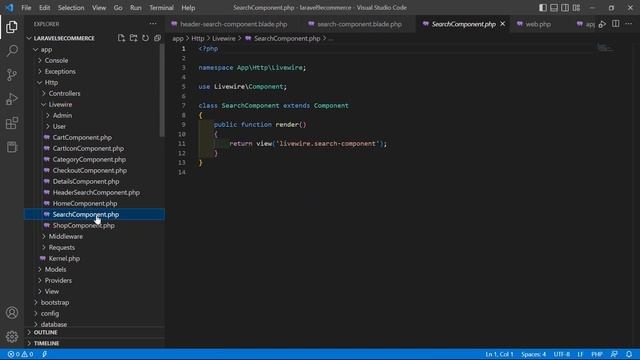Open HeaderSearchComponent.php file
This screenshot has height=360, width=640.
coord(96,193)
